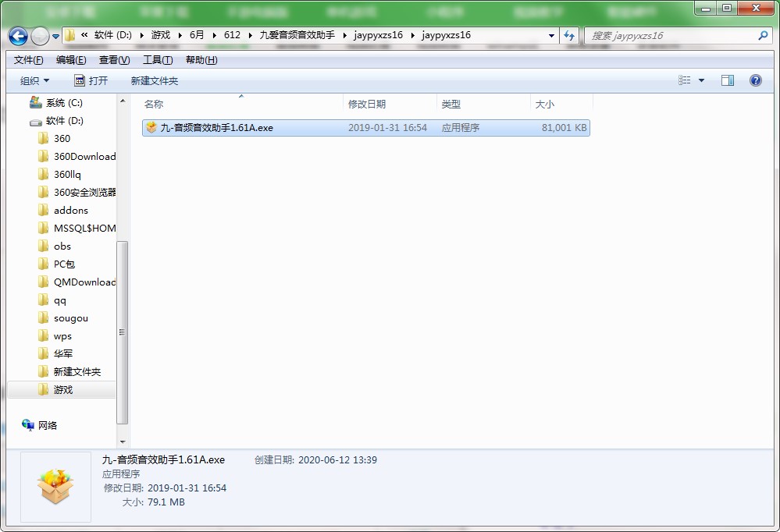Click 612 in the address path

[232, 35]
